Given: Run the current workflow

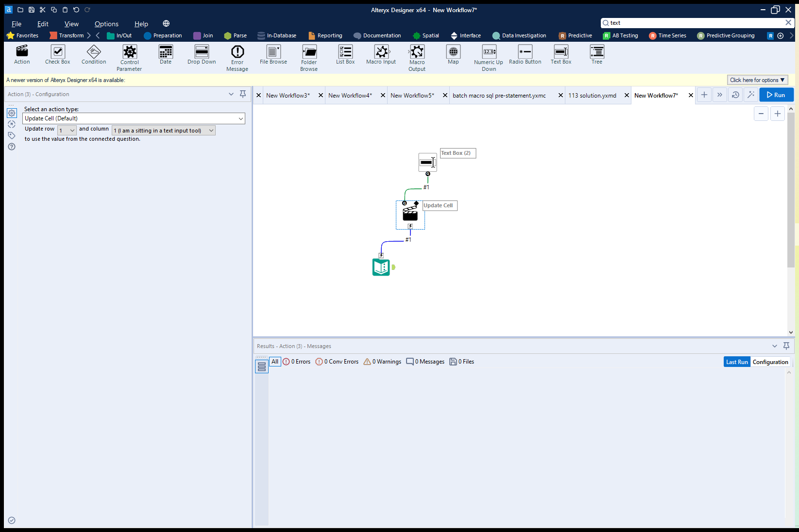Looking at the screenshot, I should [x=776, y=95].
